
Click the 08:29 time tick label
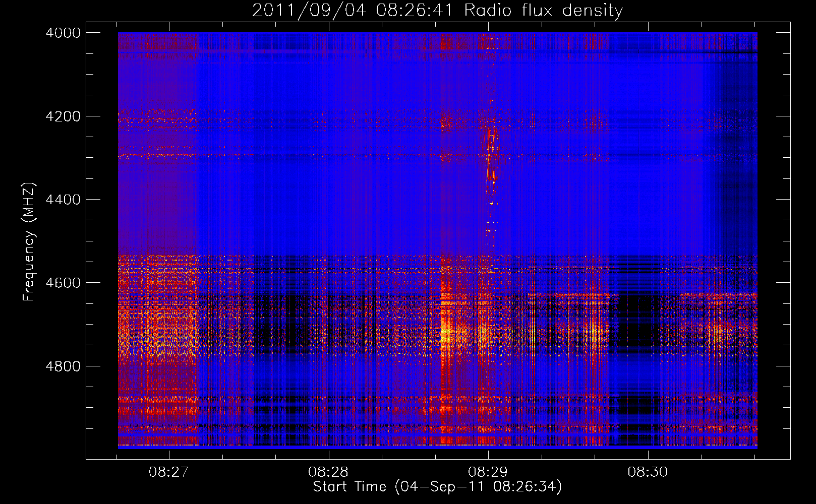click(488, 472)
